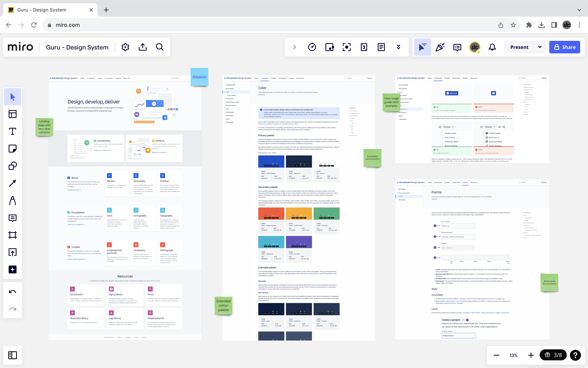Click the Forms page screenshot
588x368 pixels.
472,259
